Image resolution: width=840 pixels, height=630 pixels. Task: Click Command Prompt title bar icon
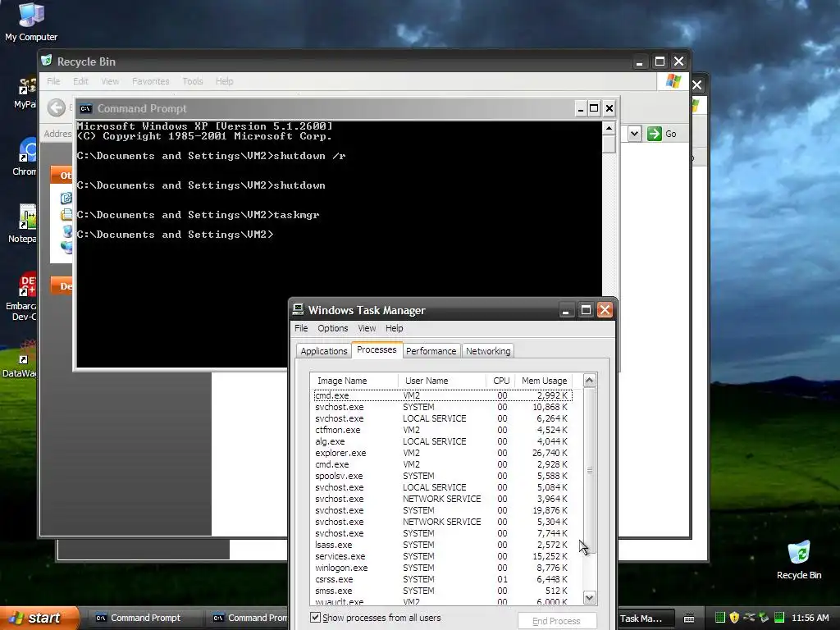(85, 109)
